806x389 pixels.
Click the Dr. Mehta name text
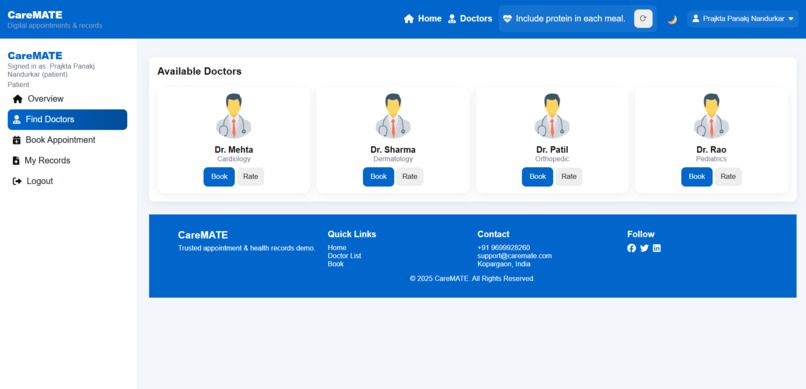click(x=234, y=150)
